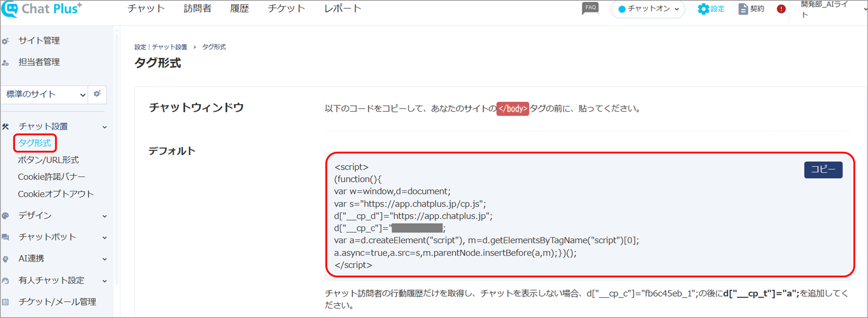
Task: Click the 設定 breadcrumb link
Action: click(140, 47)
